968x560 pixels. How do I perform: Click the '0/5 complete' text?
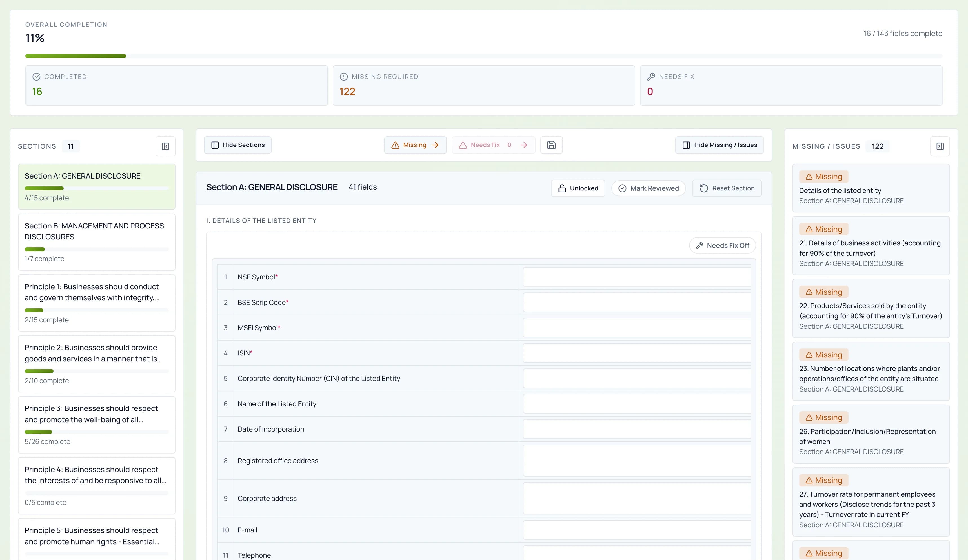pos(45,502)
